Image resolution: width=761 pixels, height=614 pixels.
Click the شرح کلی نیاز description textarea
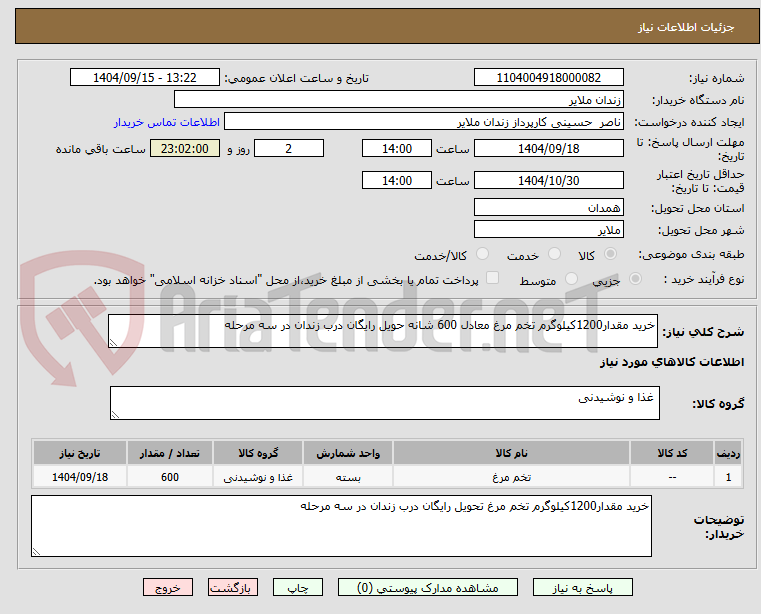[x=383, y=331]
